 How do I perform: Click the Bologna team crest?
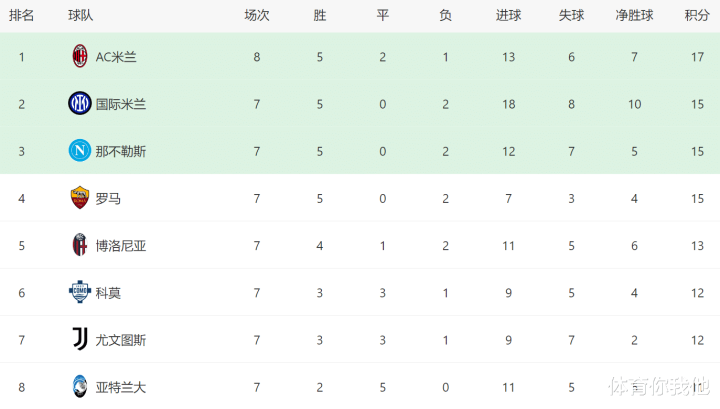click(80, 245)
